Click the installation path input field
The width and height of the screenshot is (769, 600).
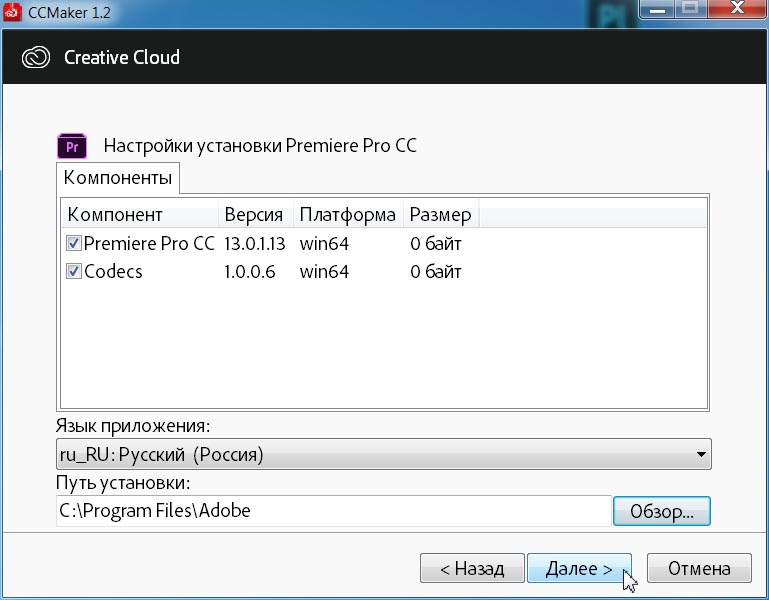[x=333, y=511]
